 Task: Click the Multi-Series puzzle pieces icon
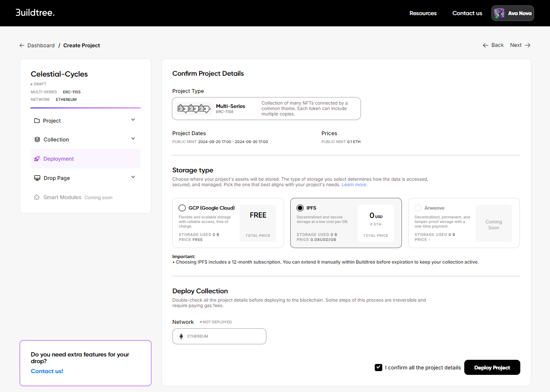[194, 109]
